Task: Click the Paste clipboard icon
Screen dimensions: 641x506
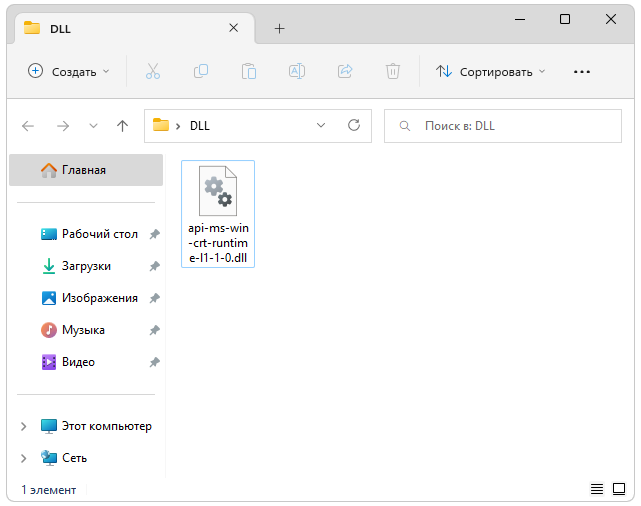Action: (x=249, y=72)
